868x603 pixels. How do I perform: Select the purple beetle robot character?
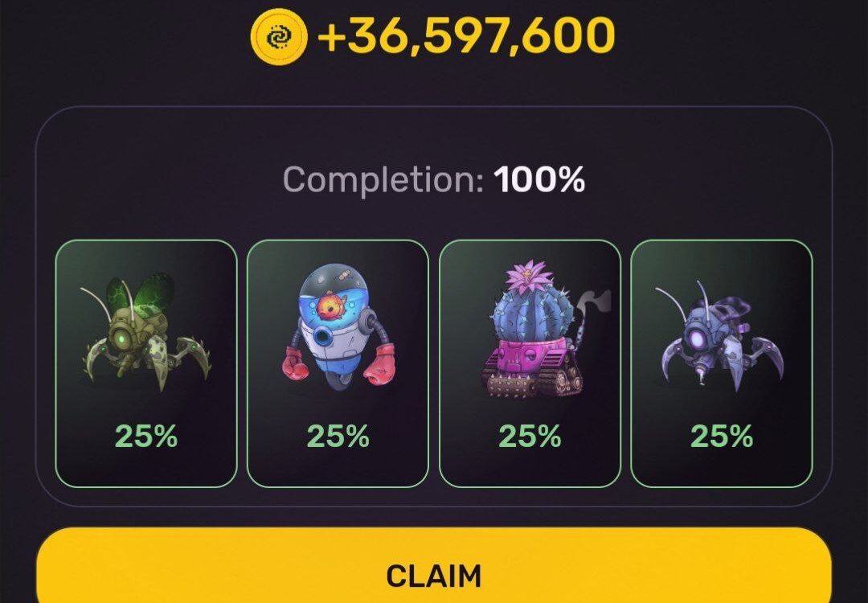coord(721,363)
